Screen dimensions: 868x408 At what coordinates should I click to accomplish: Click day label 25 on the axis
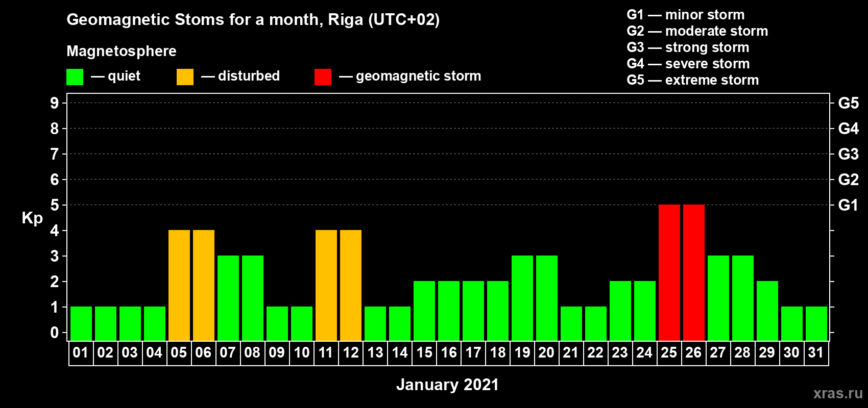[x=669, y=352]
